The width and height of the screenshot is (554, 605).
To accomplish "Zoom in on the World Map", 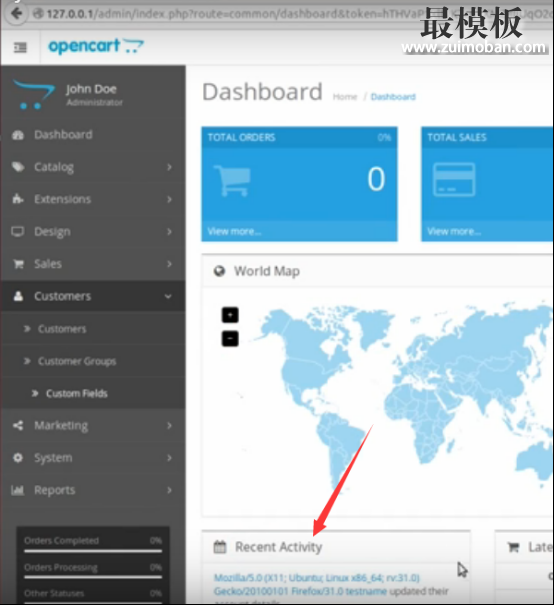I will click(x=230, y=315).
